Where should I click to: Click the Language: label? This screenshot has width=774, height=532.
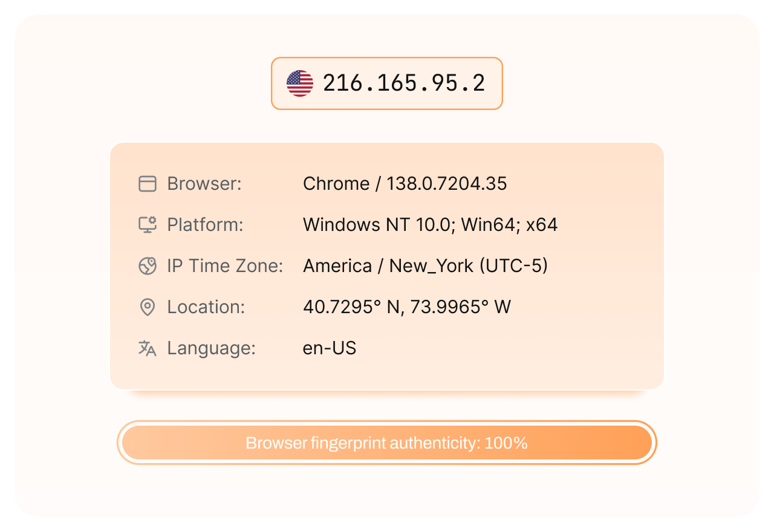tap(212, 348)
